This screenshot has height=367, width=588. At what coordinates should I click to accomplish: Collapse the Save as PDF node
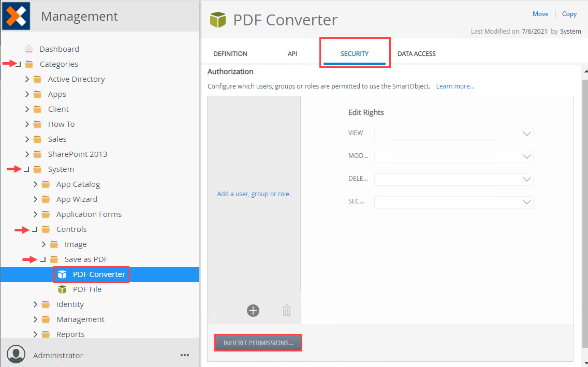click(43, 259)
